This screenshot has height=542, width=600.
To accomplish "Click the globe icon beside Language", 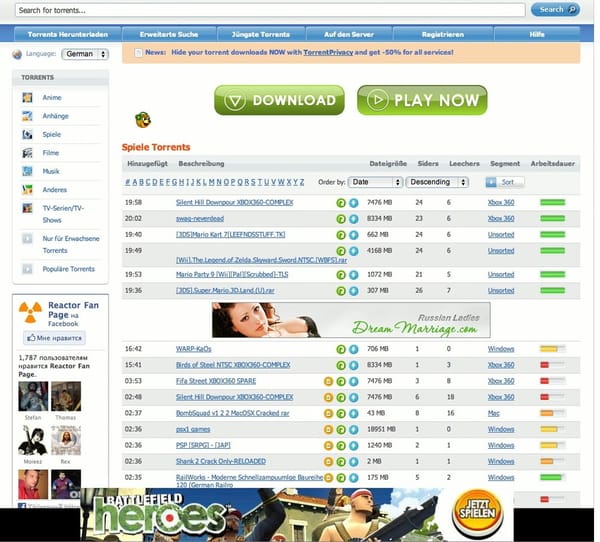I will tap(17, 54).
